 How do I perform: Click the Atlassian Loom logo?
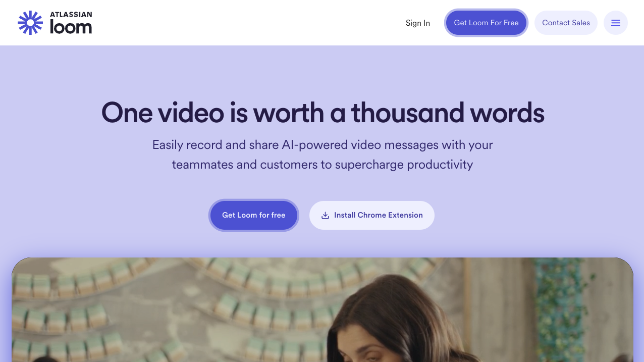point(55,23)
